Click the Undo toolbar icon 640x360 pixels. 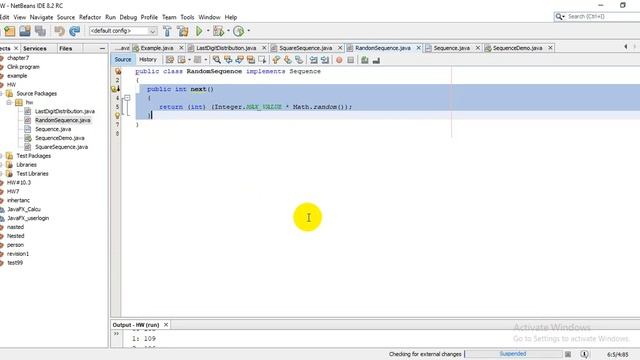(x=60, y=31)
